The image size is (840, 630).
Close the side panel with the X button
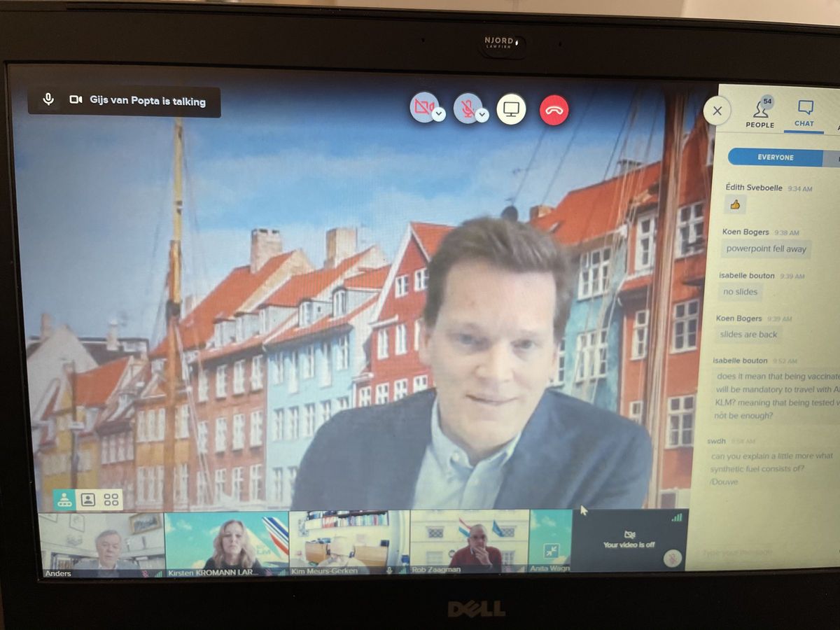[x=717, y=111]
